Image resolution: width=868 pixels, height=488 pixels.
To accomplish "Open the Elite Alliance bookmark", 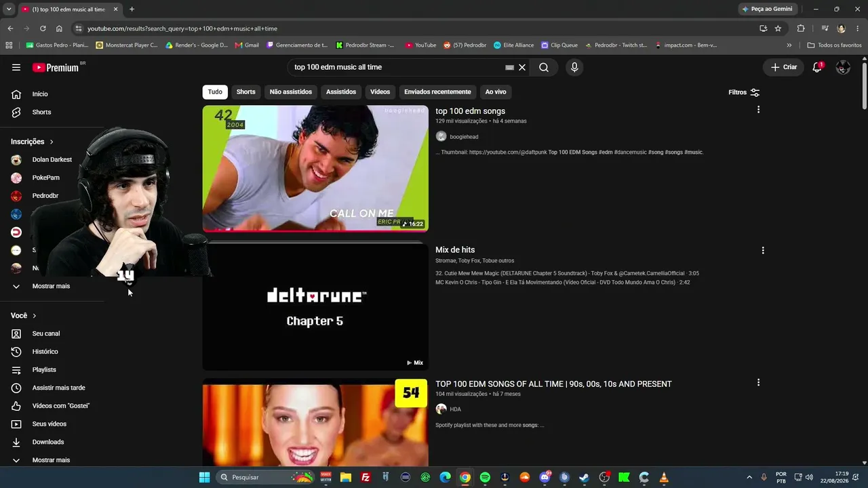I will [514, 45].
